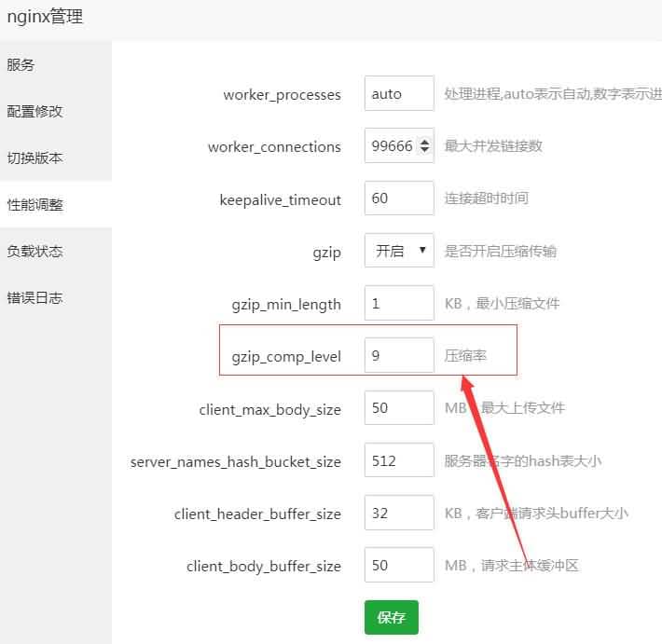
Task: Click the keepalive_timeout input field
Action: [x=399, y=198]
